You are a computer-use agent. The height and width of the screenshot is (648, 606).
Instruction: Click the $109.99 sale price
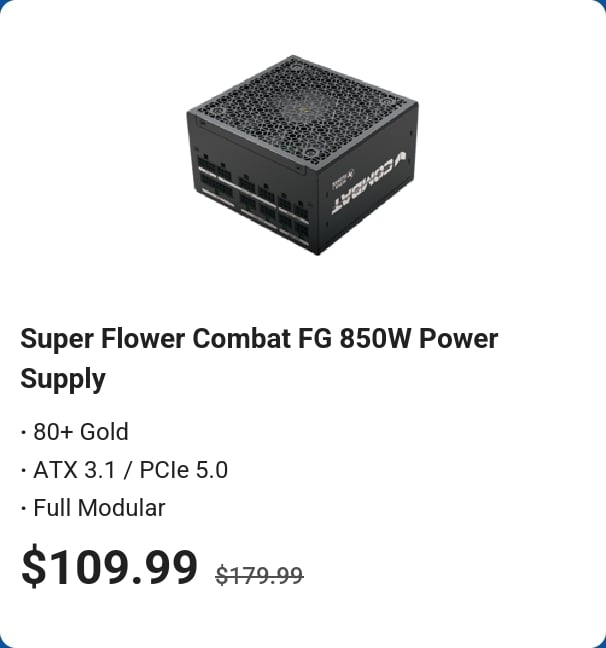click(110, 568)
